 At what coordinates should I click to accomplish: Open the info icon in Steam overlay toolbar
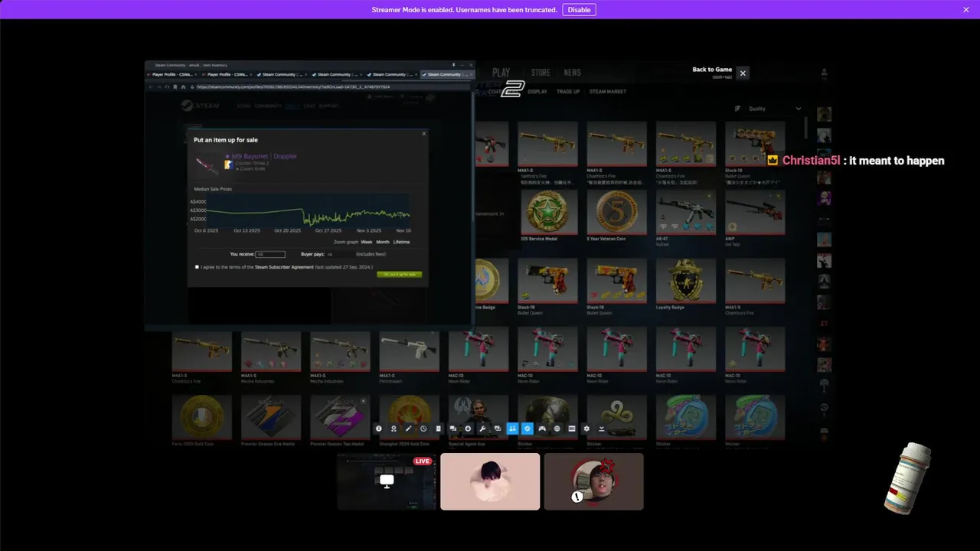click(379, 429)
